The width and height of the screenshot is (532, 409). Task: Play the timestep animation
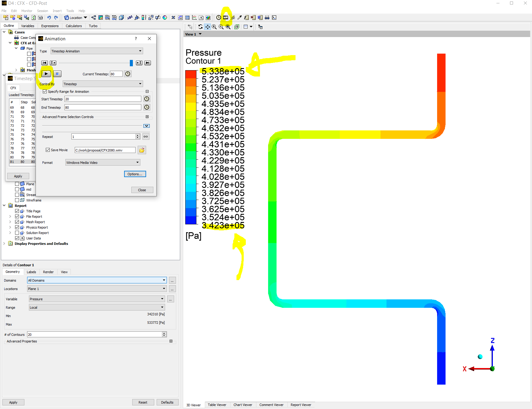point(46,74)
